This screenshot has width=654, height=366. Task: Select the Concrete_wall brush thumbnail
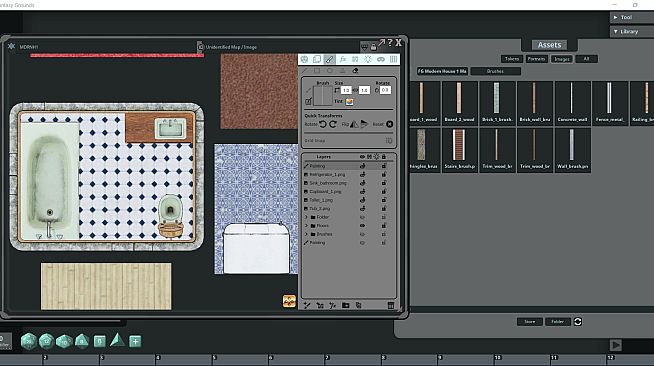572,103
